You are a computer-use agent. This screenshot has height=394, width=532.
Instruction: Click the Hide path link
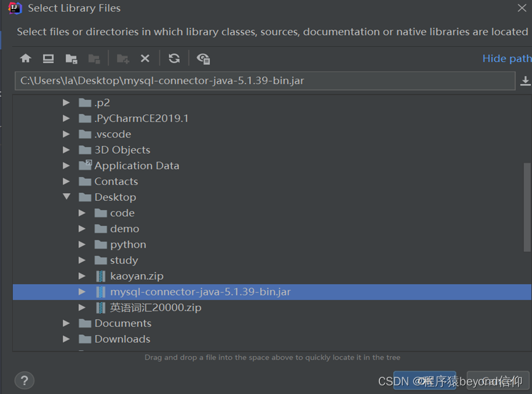click(x=507, y=58)
